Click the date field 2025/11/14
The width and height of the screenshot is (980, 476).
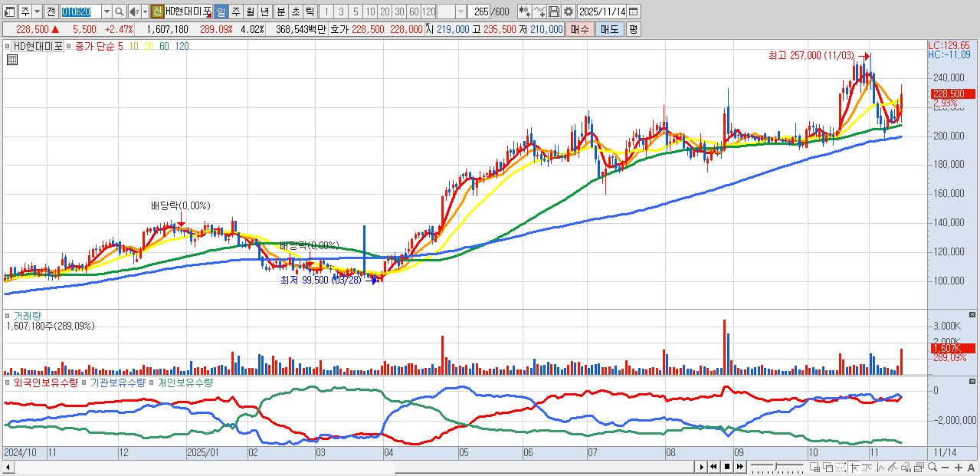[x=601, y=11]
